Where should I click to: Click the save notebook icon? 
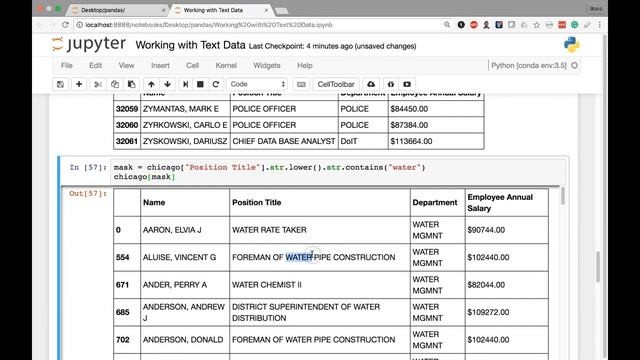60,84
